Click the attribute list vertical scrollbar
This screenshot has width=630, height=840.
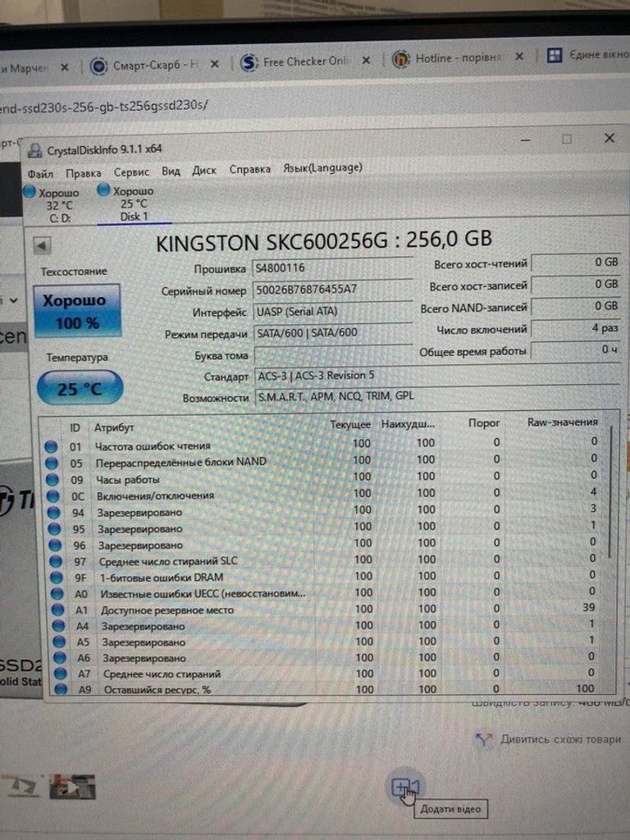click(x=611, y=492)
